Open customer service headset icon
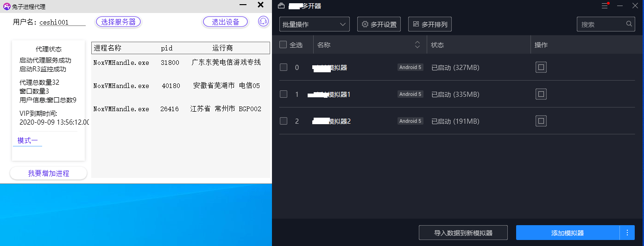The height and width of the screenshot is (246, 644). pyautogui.click(x=263, y=22)
